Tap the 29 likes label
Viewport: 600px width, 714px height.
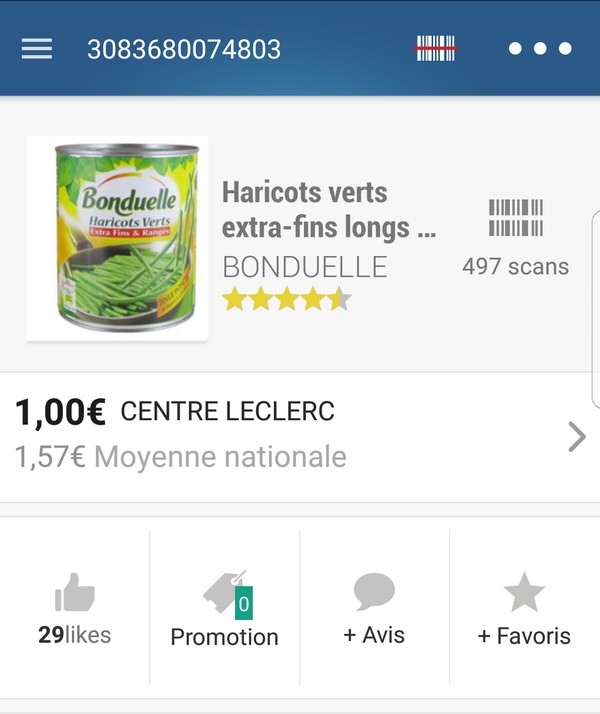coord(75,635)
